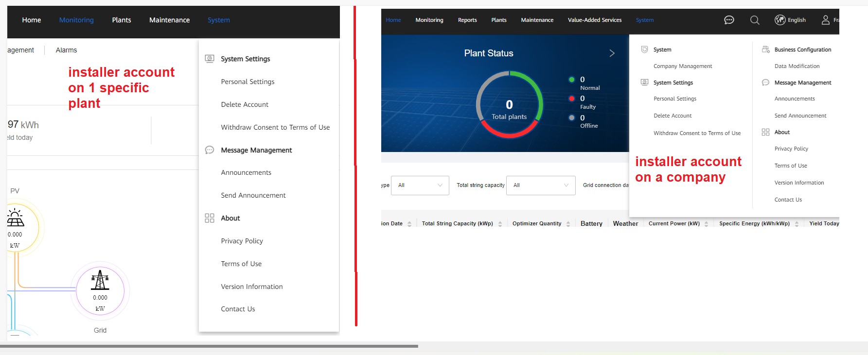Click Data Modification under Business Configuration
The width and height of the screenshot is (868, 355).
click(797, 66)
